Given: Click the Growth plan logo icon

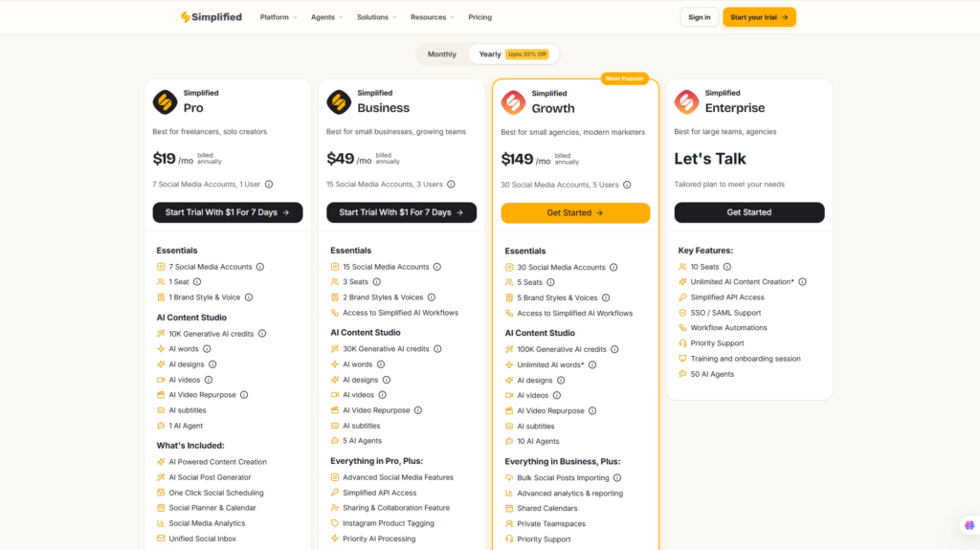Looking at the screenshot, I should point(513,102).
